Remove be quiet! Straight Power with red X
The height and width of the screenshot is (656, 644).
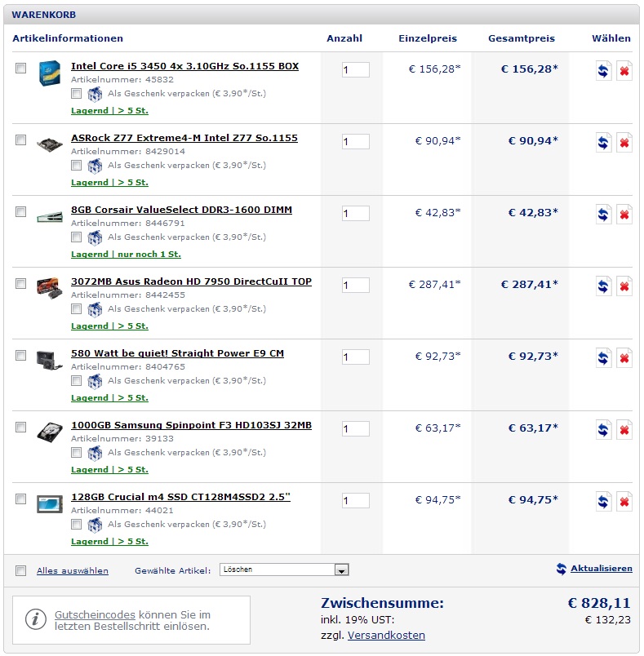[624, 358]
